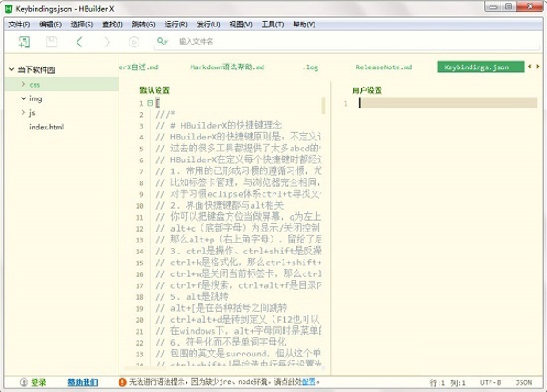The image size is (547, 392).
Task: Click the new file toolbar icon
Action: 22,42
